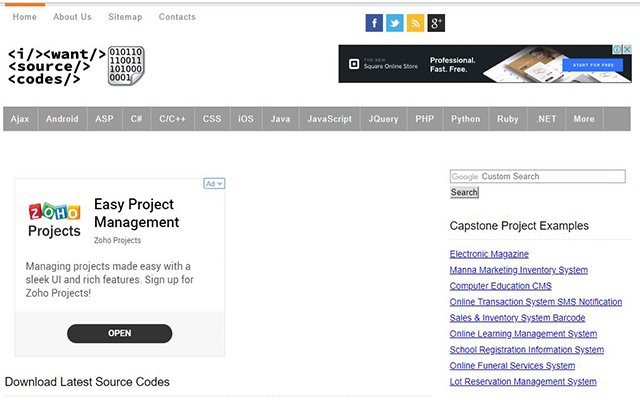Focus the Google Custom Search field
640x400 pixels.
tap(538, 176)
